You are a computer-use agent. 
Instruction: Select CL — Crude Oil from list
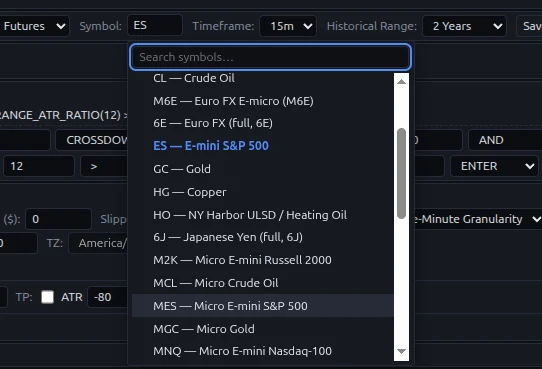263,78
